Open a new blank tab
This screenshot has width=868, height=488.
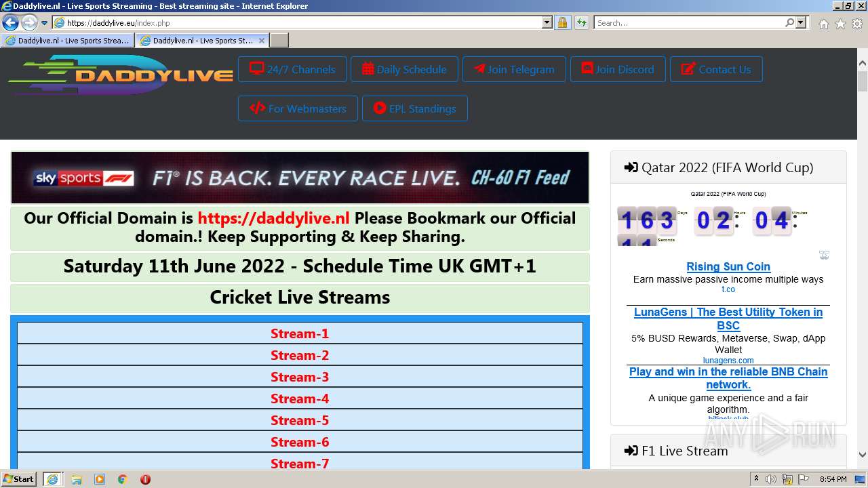pos(279,41)
